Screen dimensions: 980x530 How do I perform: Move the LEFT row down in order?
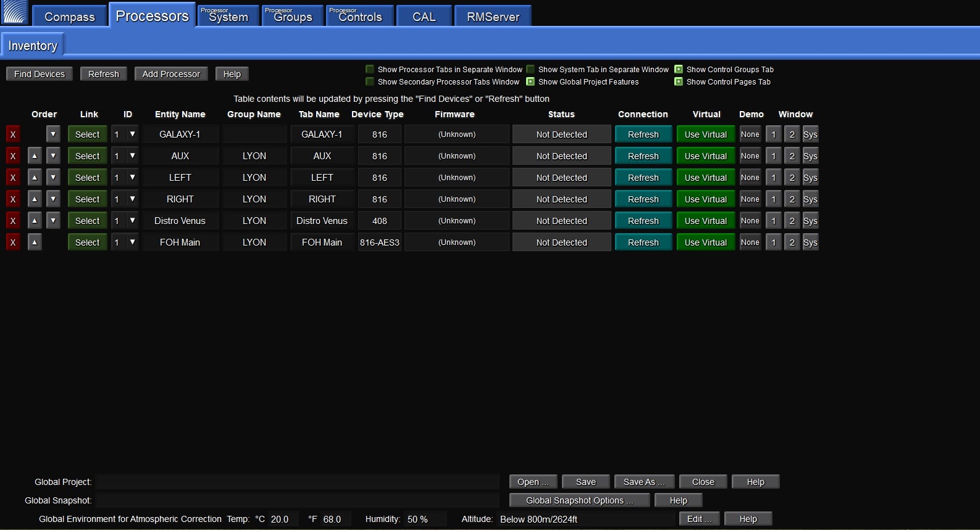tap(53, 178)
